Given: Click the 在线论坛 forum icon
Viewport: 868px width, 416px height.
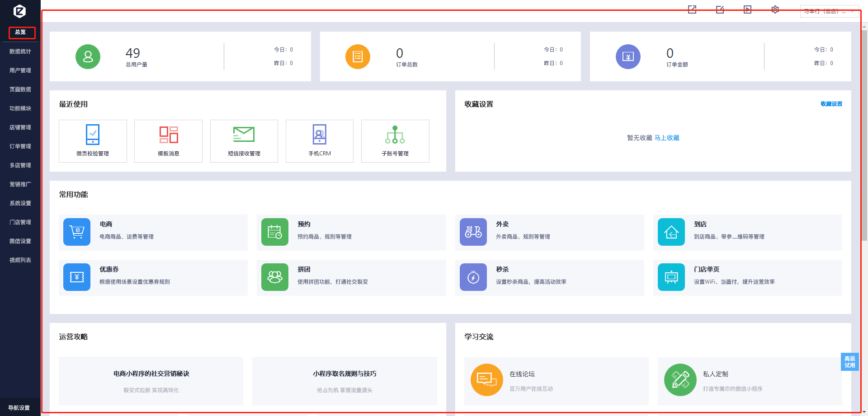Looking at the screenshot, I should coord(486,380).
